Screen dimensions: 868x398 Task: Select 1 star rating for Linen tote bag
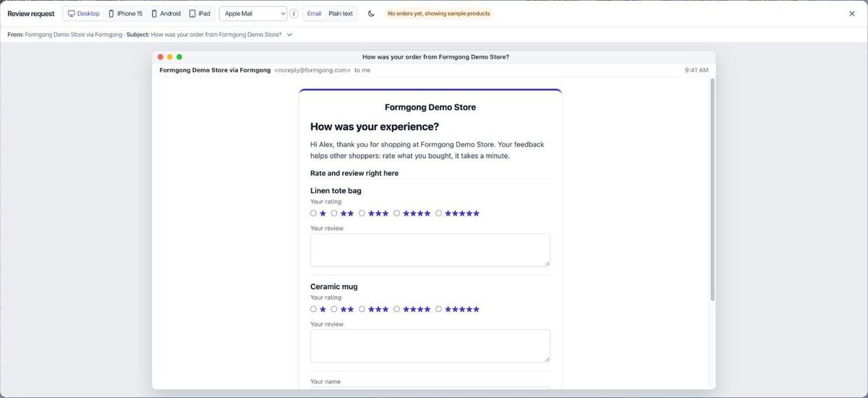click(x=314, y=213)
